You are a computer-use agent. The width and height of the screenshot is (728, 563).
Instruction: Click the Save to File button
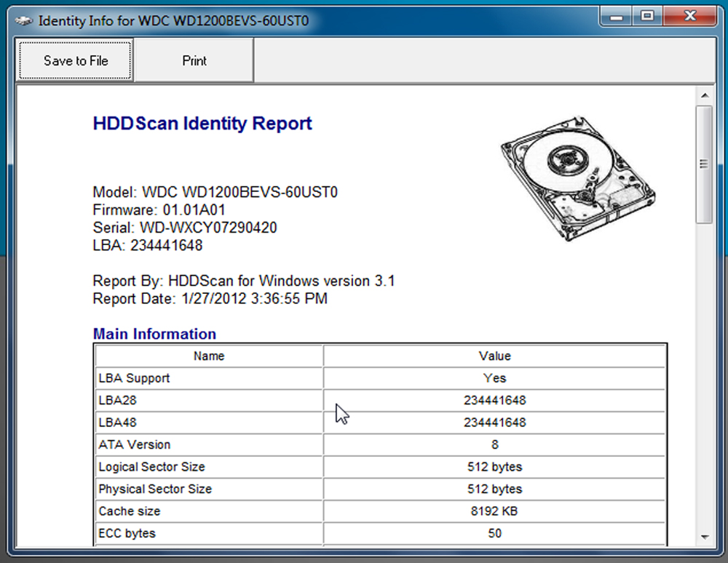point(75,61)
